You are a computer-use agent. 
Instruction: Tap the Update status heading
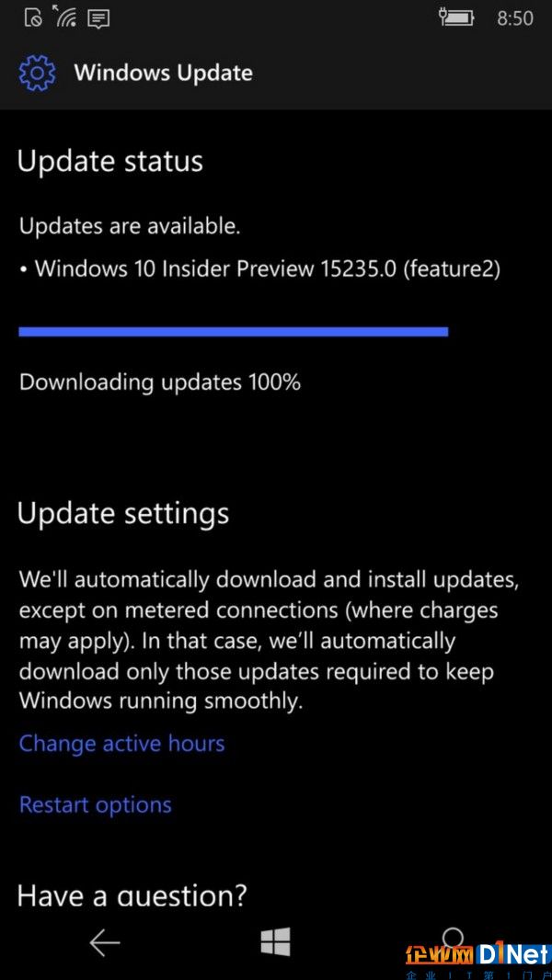pyautogui.click(x=110, y=161)
